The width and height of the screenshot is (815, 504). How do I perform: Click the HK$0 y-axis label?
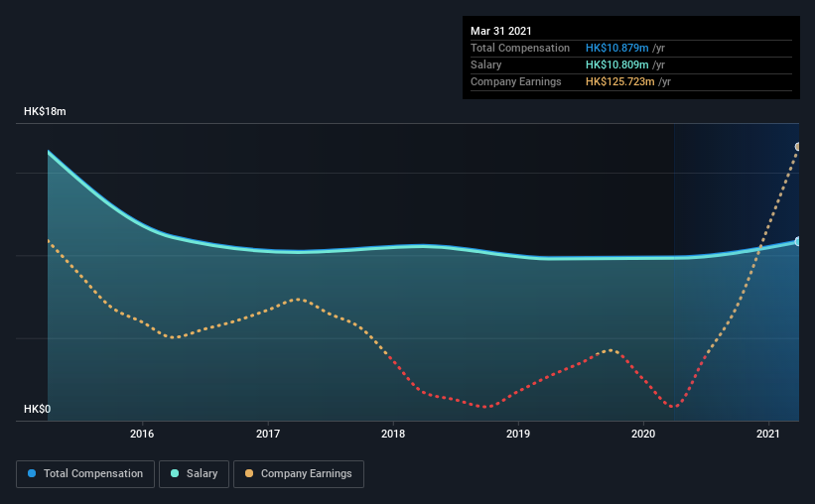click(x=38, y=410)
